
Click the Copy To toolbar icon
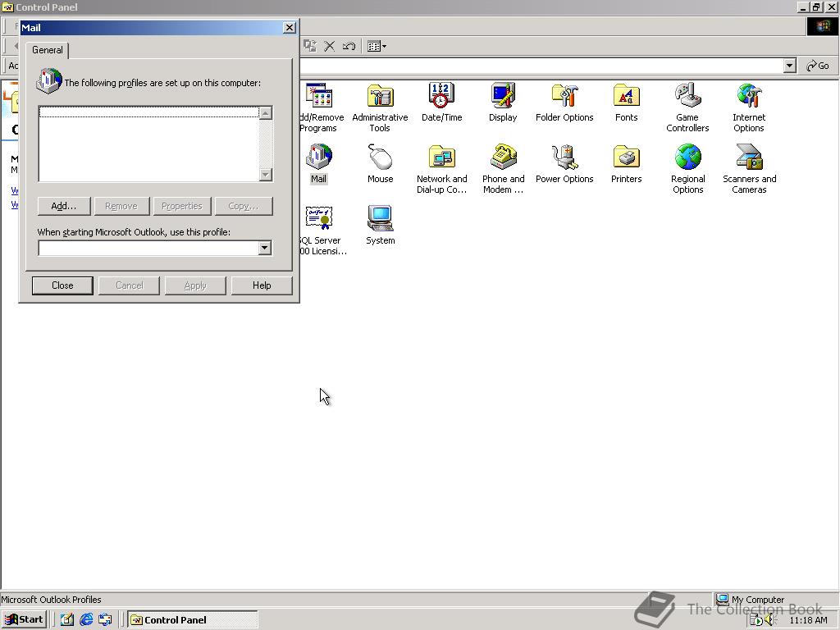click(309, 46)
